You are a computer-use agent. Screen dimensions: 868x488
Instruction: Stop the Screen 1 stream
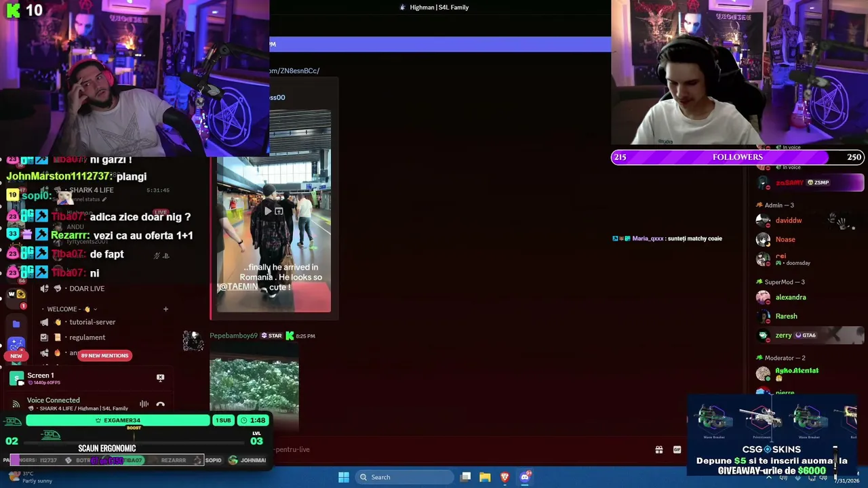[x=160, y=378]
